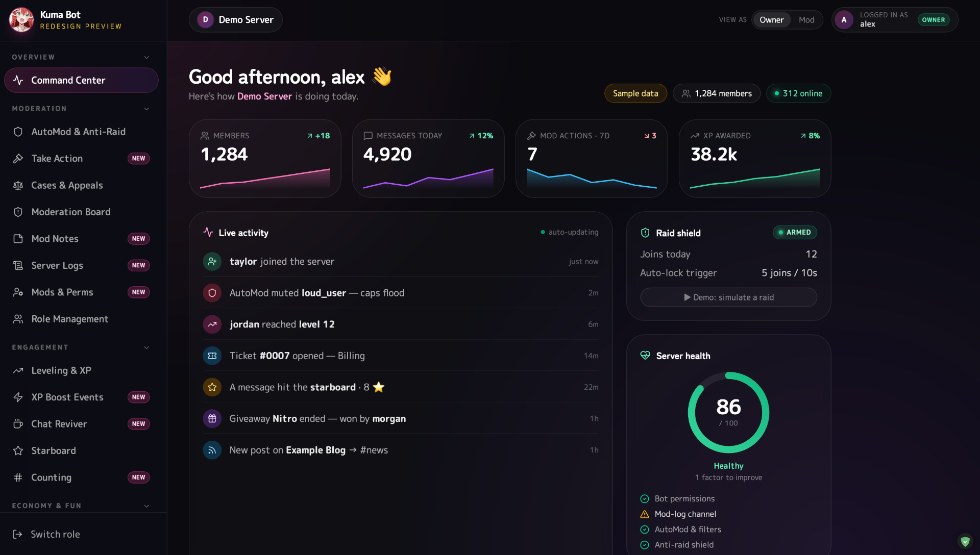Click the starboard message star icon
This screenshot has width=980, height=555.
tap(212, 387)
